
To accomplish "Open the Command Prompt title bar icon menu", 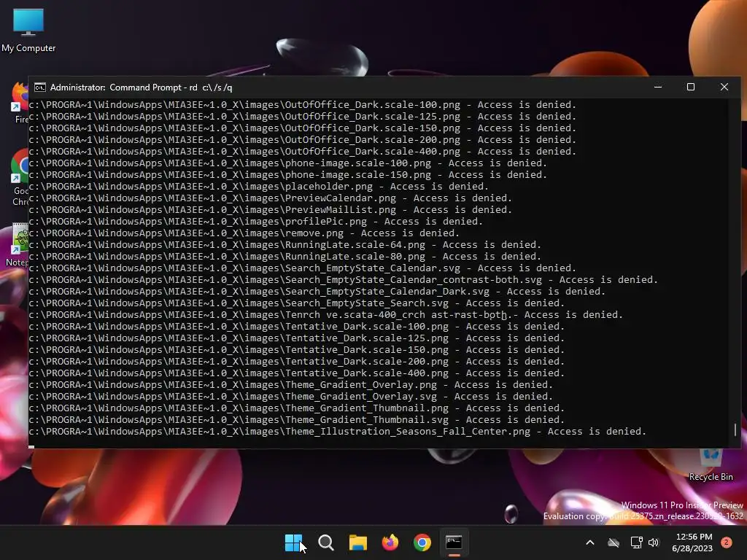I will (40, 87).
